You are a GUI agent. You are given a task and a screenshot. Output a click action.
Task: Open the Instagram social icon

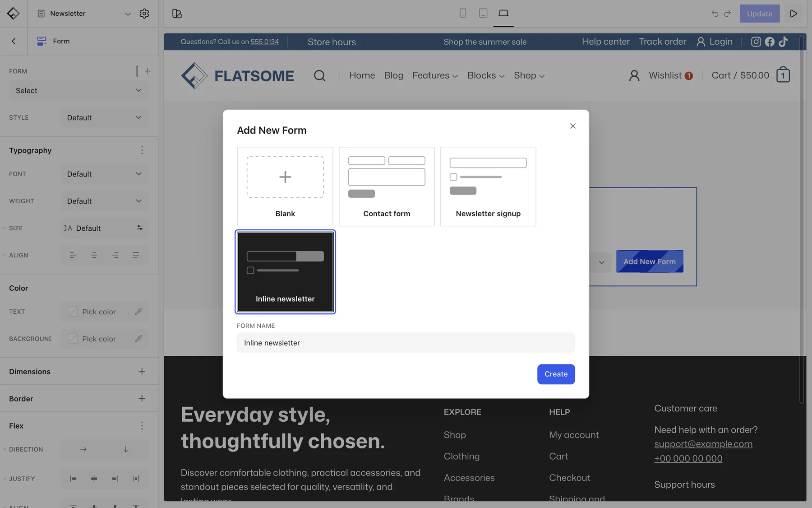[x=756, y=42]
